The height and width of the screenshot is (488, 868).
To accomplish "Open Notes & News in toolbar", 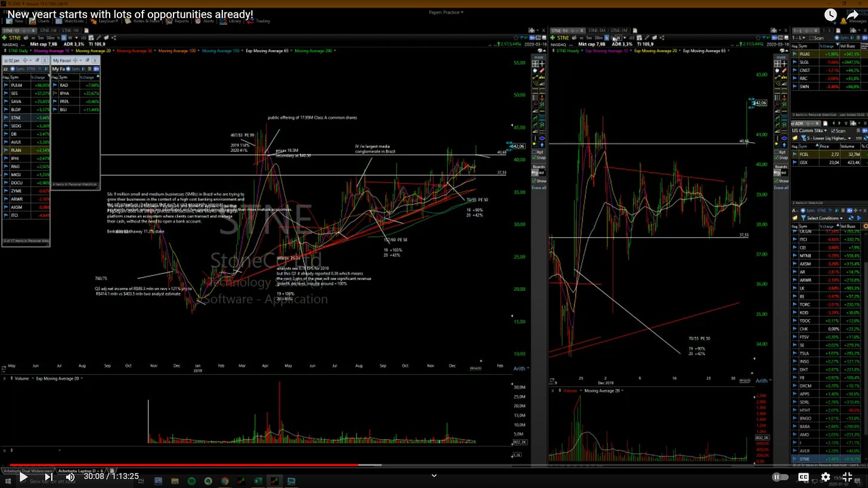I will point(143,21).
